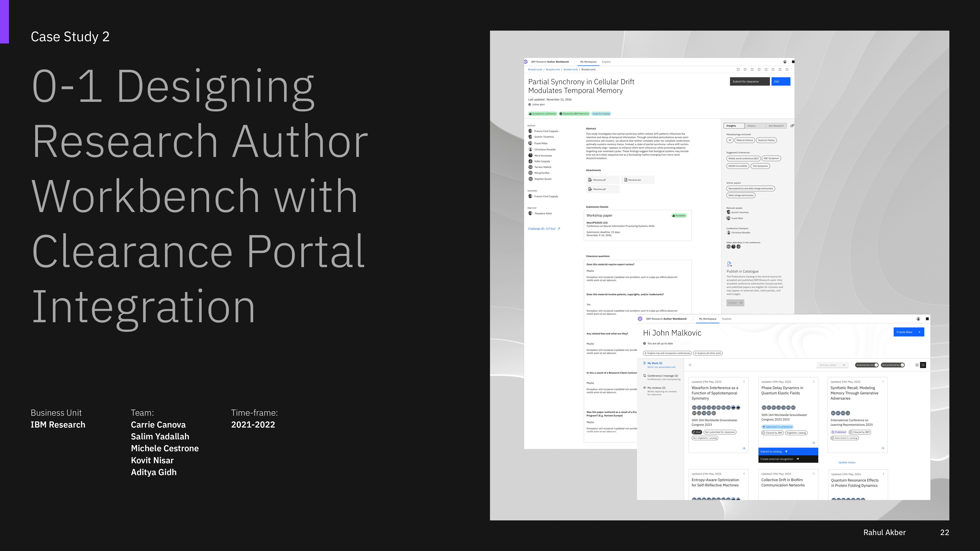This screenshot has width=980, height=551.
Task: Select Conference I manage in sidebar
Action: click(662, 376)
